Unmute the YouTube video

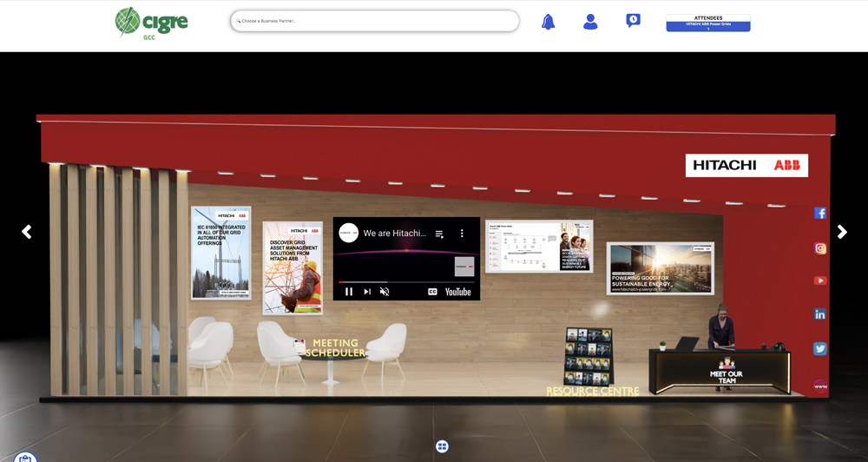point(385,292)
